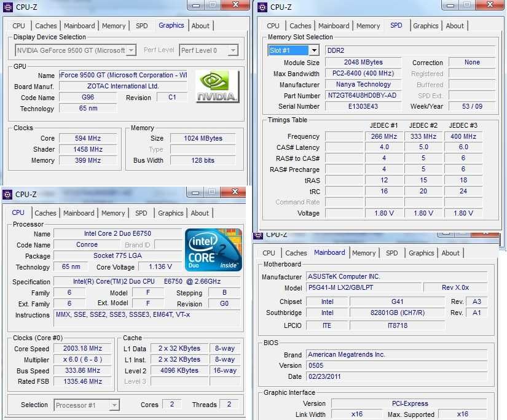Click the 'PCI-Express' graphic interface version
Screen dimensions: 507x420
[410, 403]
